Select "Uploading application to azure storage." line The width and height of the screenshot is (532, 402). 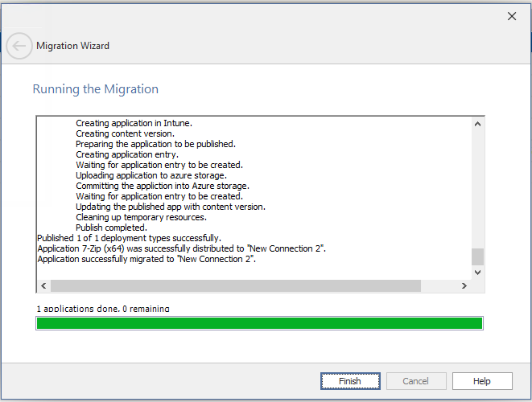(x=151, y=175)
